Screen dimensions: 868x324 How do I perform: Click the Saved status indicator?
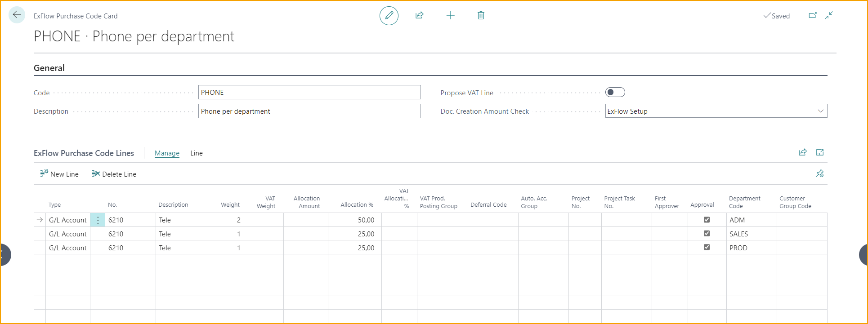coord(777,16)
